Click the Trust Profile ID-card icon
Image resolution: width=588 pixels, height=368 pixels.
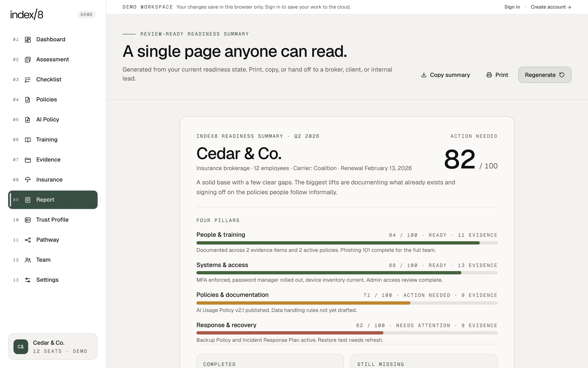point(28,220)
